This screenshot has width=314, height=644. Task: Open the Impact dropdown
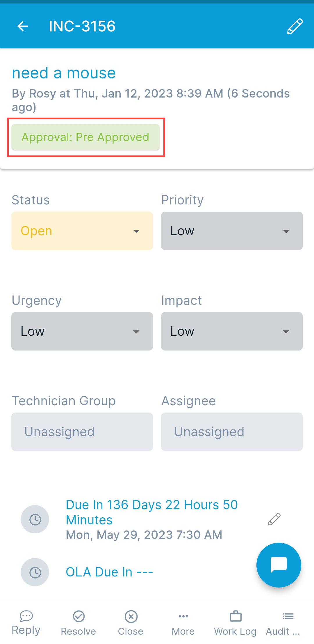232,331
